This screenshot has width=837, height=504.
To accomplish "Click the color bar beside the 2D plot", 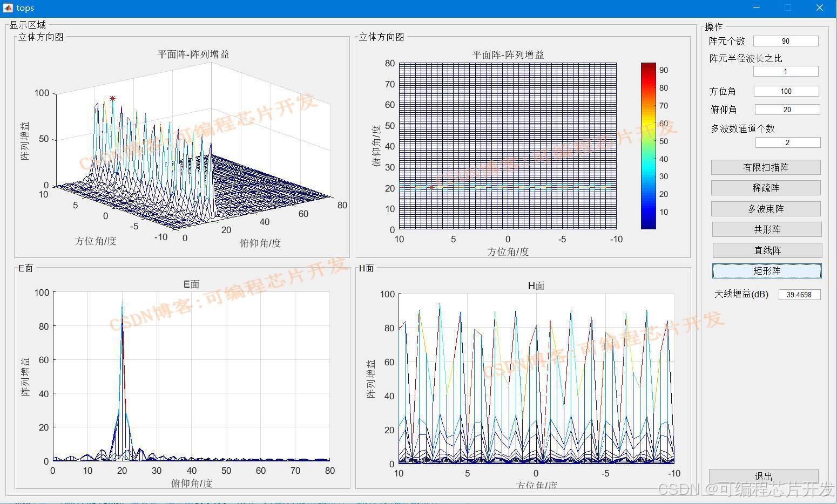I will [x=649, y=146].
